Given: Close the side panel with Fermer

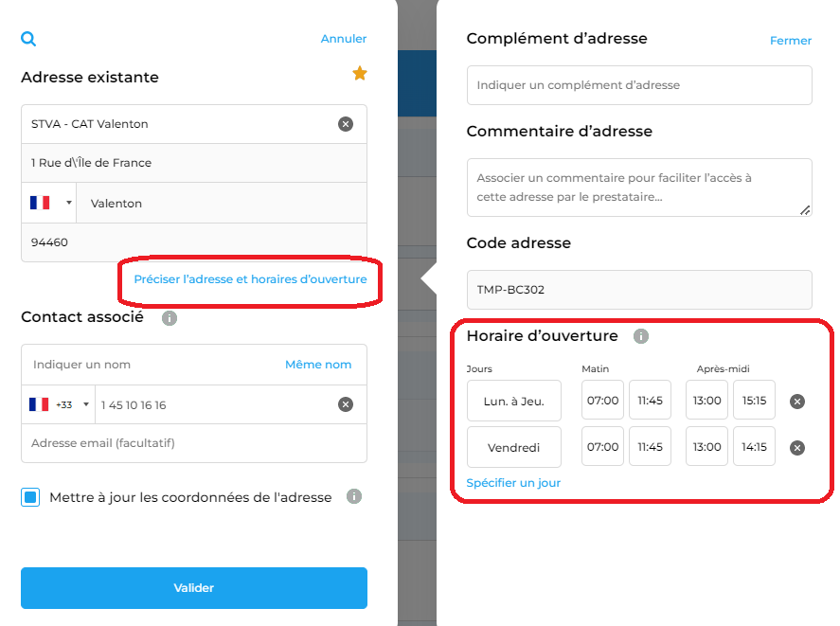Looking at the screenshot, I should (x=790, y=41).
